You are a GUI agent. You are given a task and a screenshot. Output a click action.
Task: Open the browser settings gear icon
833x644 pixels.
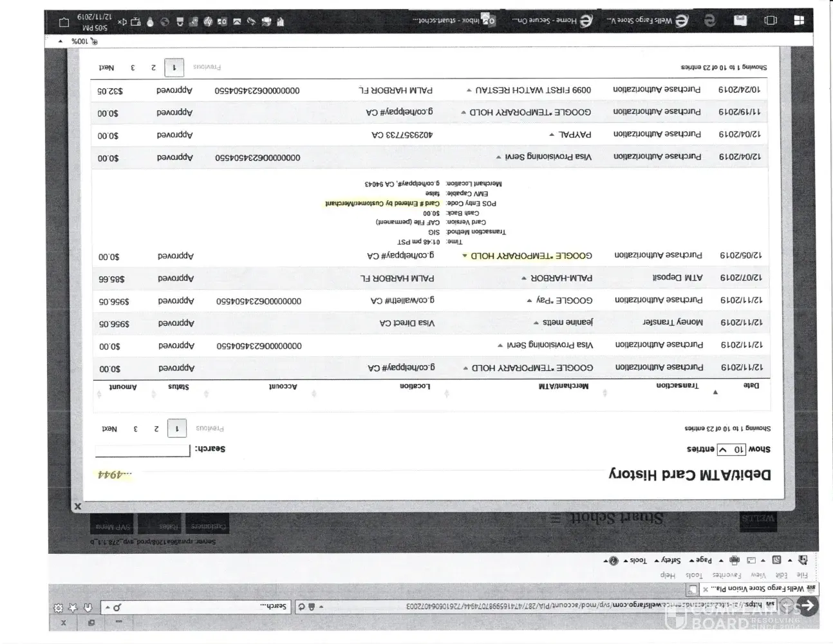click(x=59, y=607)
